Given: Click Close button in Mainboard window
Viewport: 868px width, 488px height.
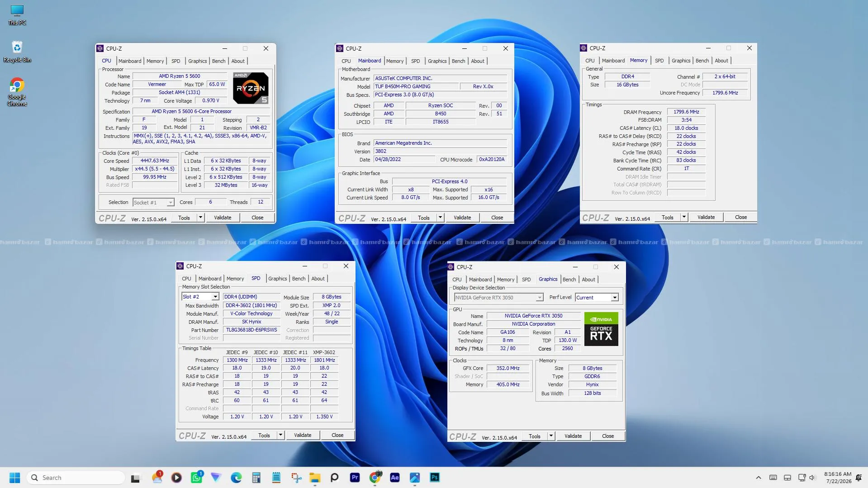Looking at the screenshot, I should (497, 218).
